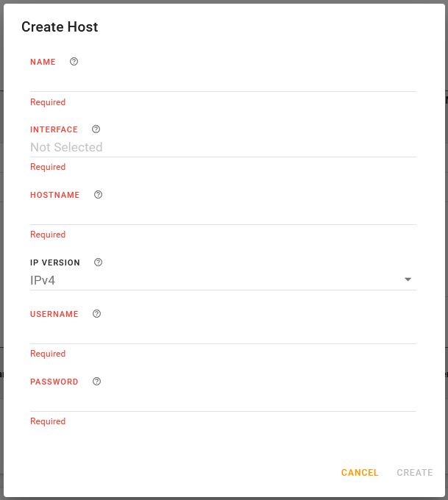Click the HOSTNAME field label
This screenshot has height=500, width=448.
tap(55, 196)
